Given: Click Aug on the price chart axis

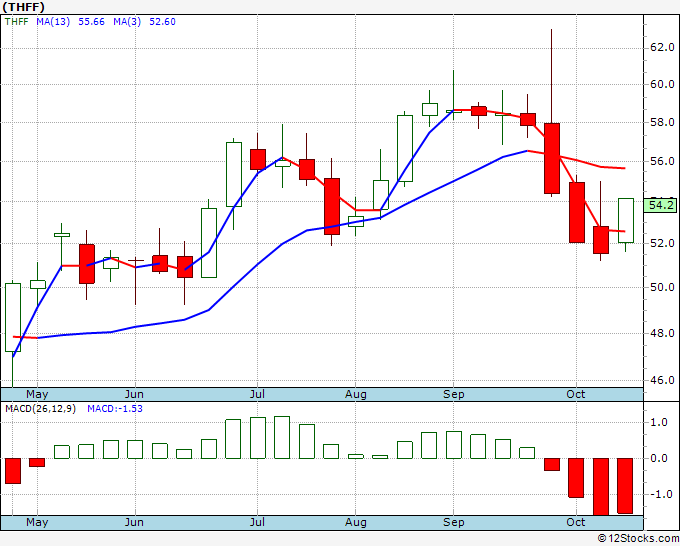Looking at the screenshot, I should (x=356, y=394).
